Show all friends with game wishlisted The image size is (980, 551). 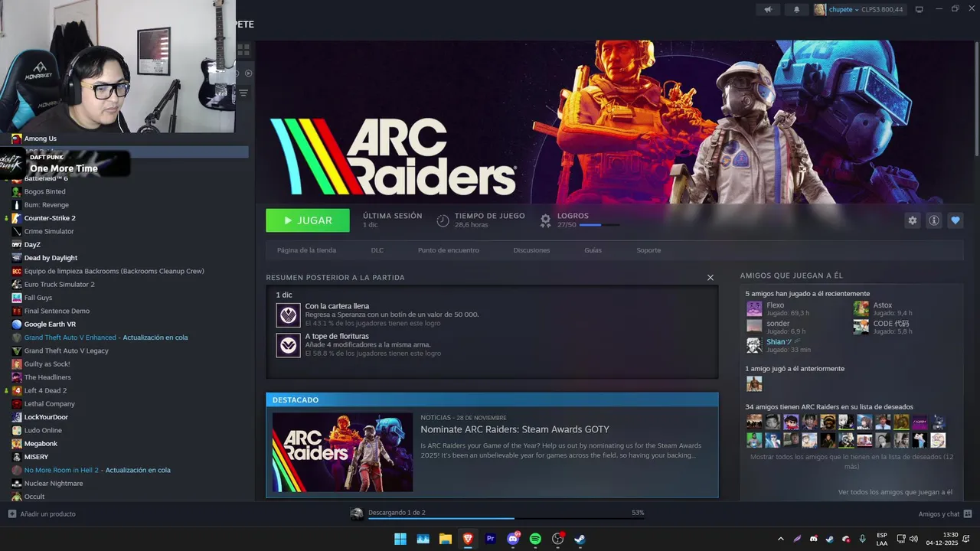tap(851, 461)
